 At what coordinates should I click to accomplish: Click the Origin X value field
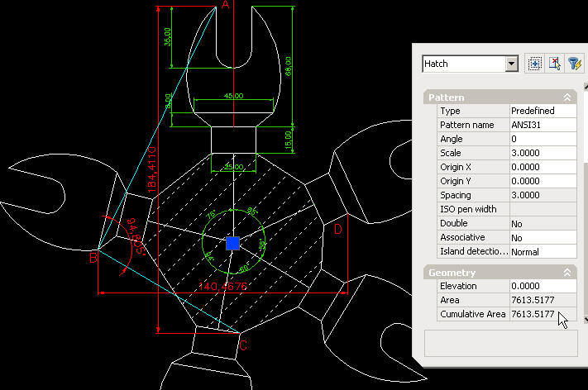543,167
